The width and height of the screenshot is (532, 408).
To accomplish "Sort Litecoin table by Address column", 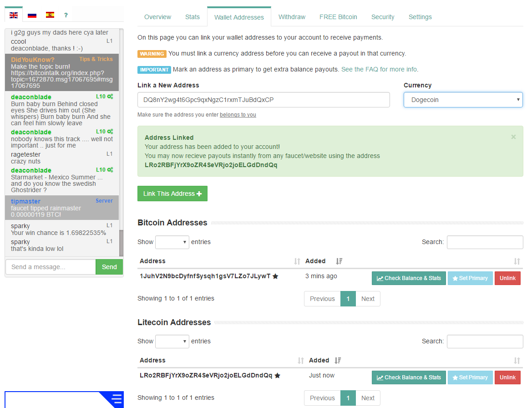I will [x=301, y=361].
